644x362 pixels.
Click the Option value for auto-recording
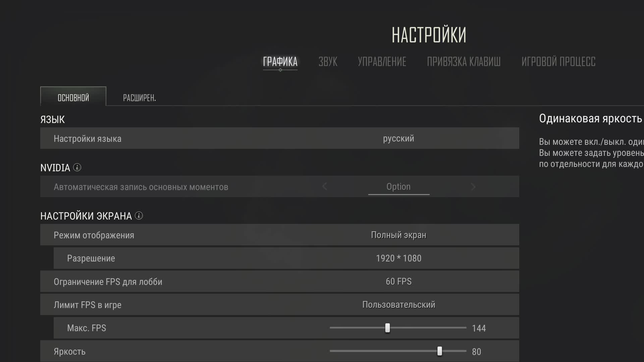pyautogui.click(x=398, y=187)
